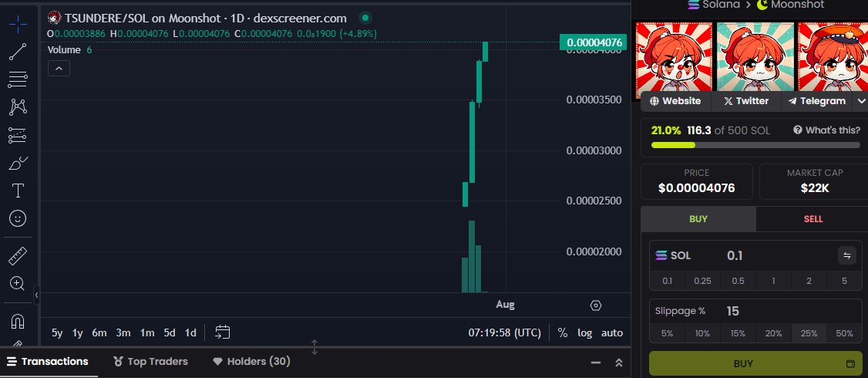Select the brush drawing tool
The width and height of the screenshot is (868, 378).
pos(18,163)
